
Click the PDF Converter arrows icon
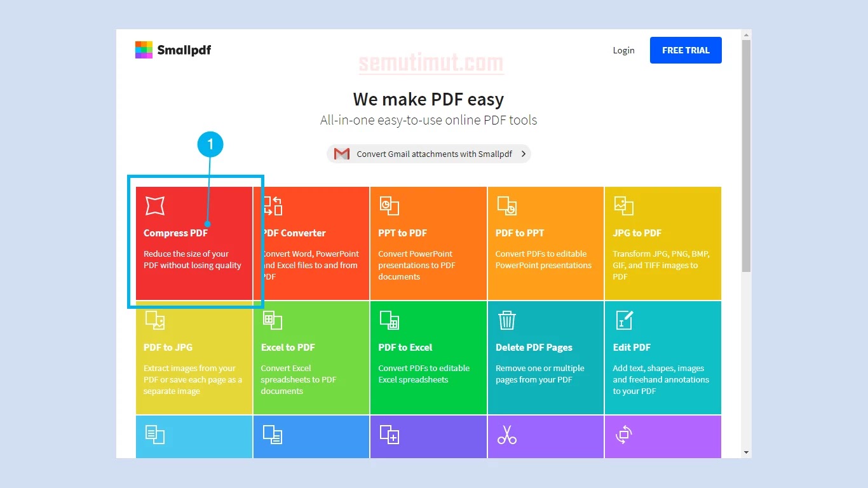coord(273,205)
